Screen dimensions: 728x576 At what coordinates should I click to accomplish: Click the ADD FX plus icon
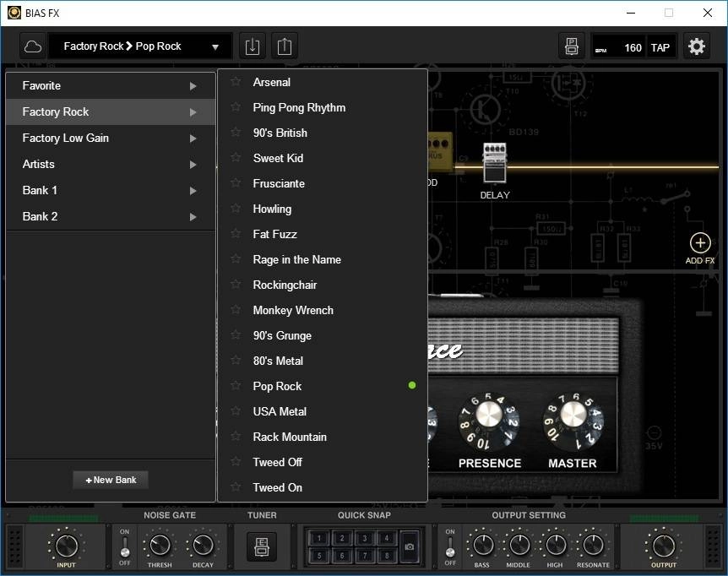pos(700,242)
